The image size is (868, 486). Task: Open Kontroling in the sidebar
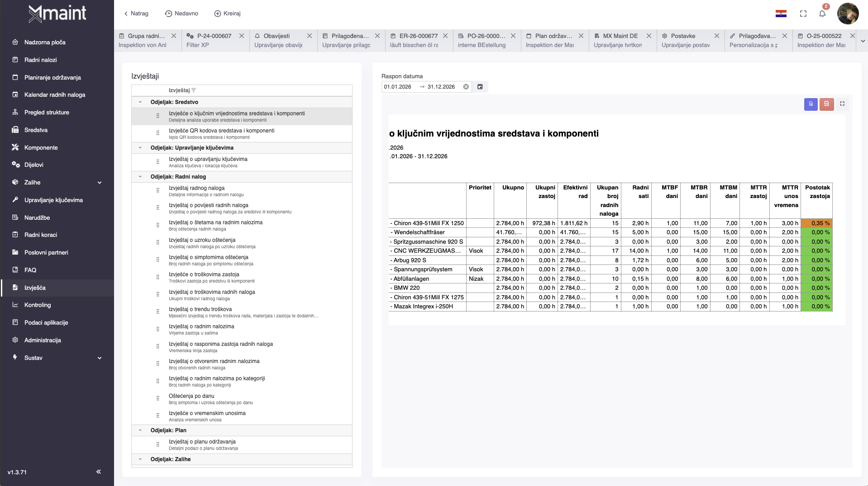38,305
